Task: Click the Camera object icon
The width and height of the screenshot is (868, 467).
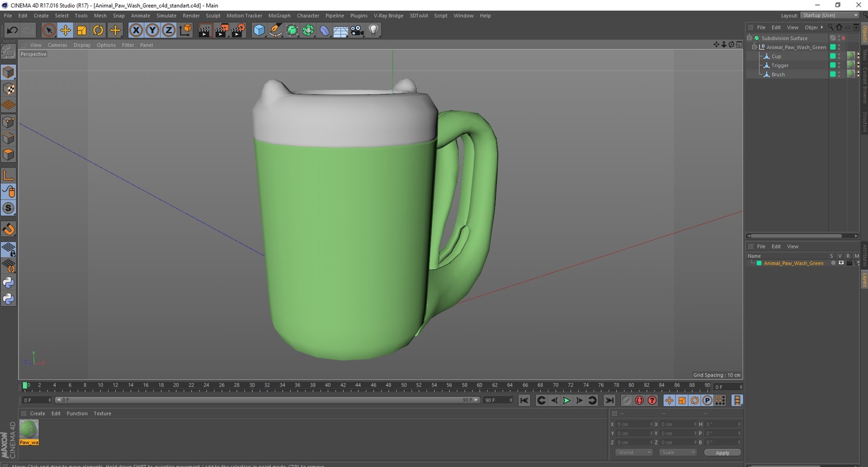Action: (357, 30)
